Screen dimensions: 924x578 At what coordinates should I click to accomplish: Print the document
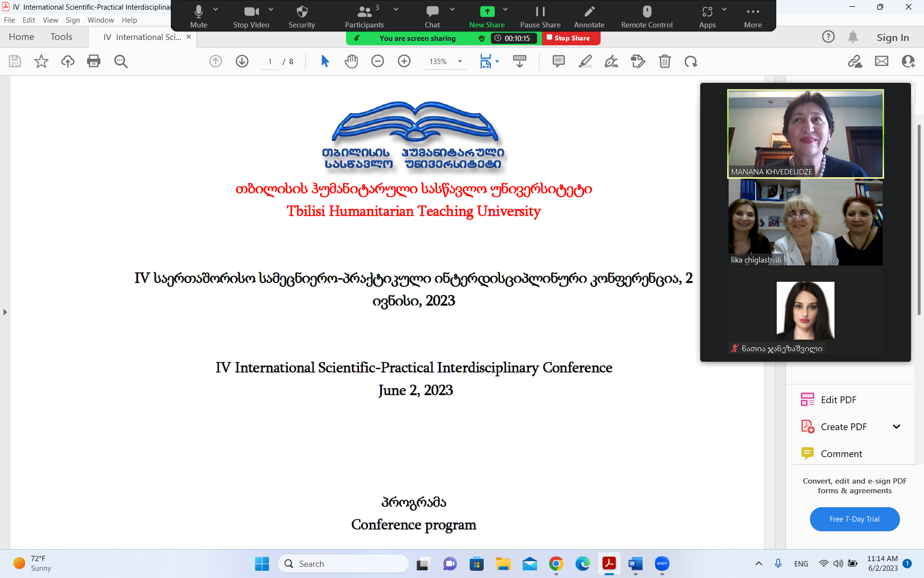pyautogui.click(x=94, y=61)
